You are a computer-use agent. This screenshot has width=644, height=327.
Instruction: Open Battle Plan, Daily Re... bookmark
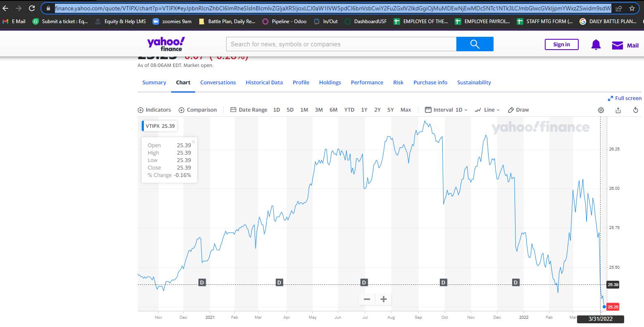(x=227, y=21)
